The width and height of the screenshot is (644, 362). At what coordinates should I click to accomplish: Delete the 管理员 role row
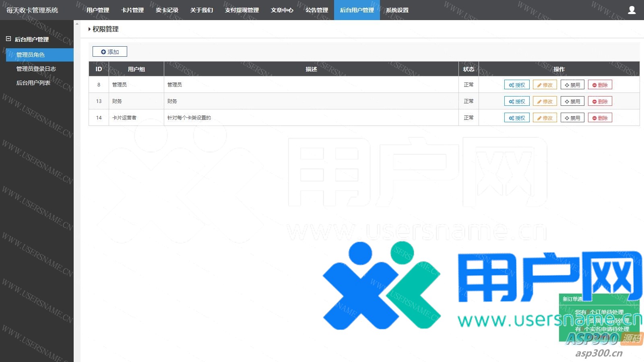(600, 85)
